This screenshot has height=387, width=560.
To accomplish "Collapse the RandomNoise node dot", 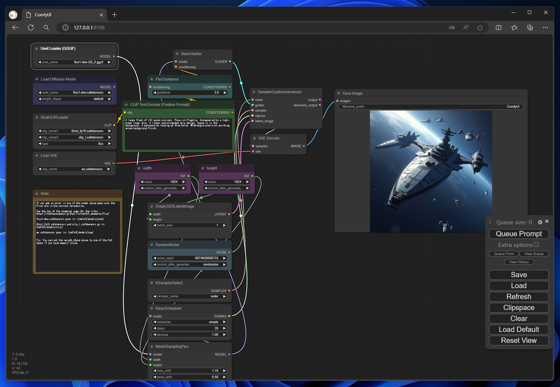I will point(151,245).
